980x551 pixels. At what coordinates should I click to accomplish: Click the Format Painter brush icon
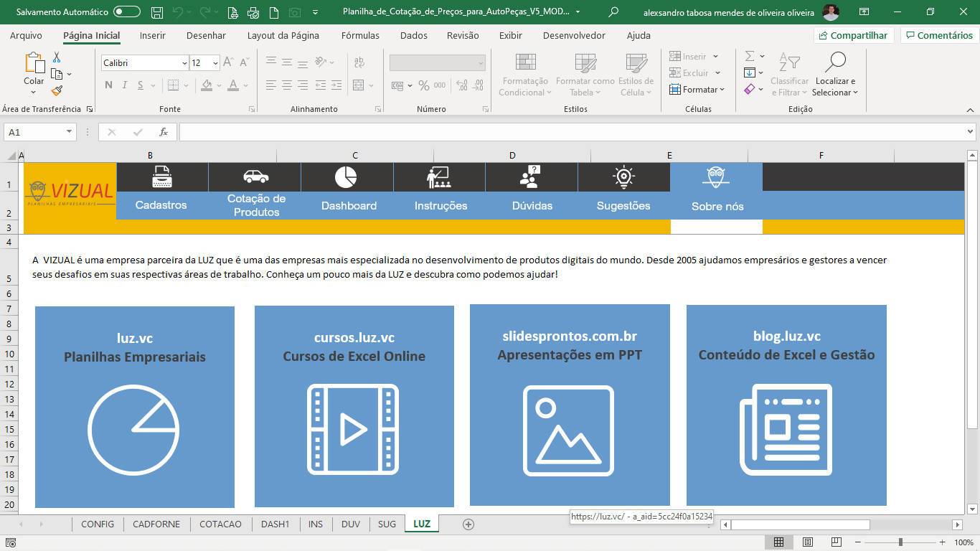click(x=57, y=90)
